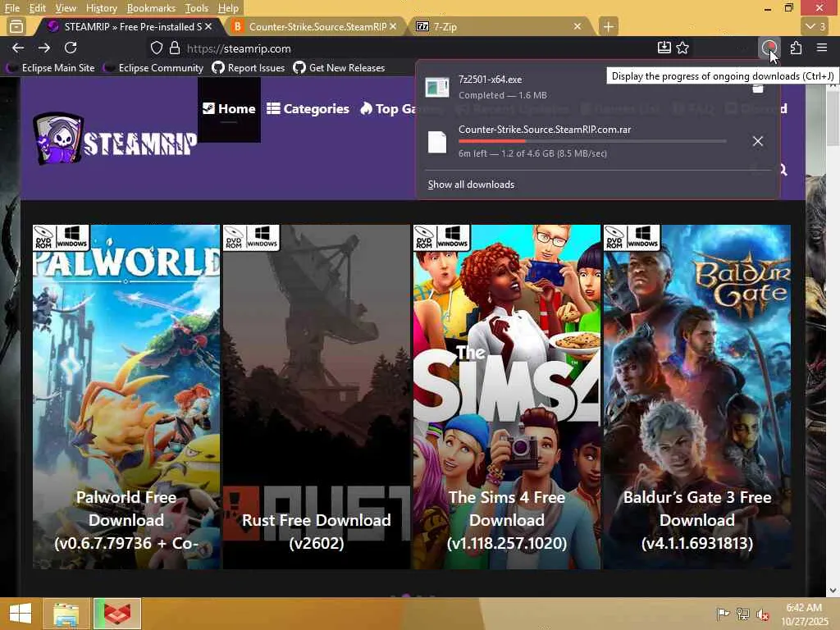This screenshot has width=840, height=630.
Task: Open The Sims 4 Free Download card
Action: point(507,396)
